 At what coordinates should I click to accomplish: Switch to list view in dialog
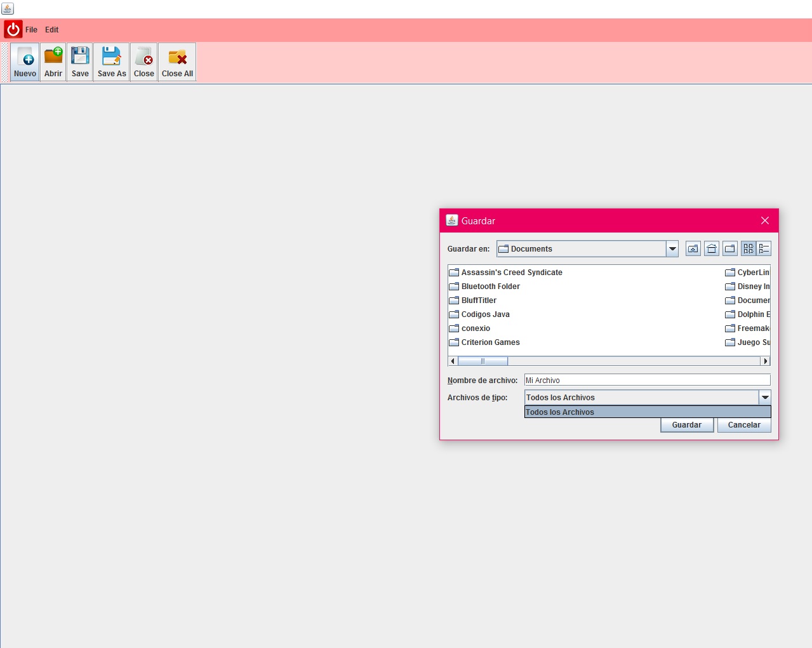[749, 249]
